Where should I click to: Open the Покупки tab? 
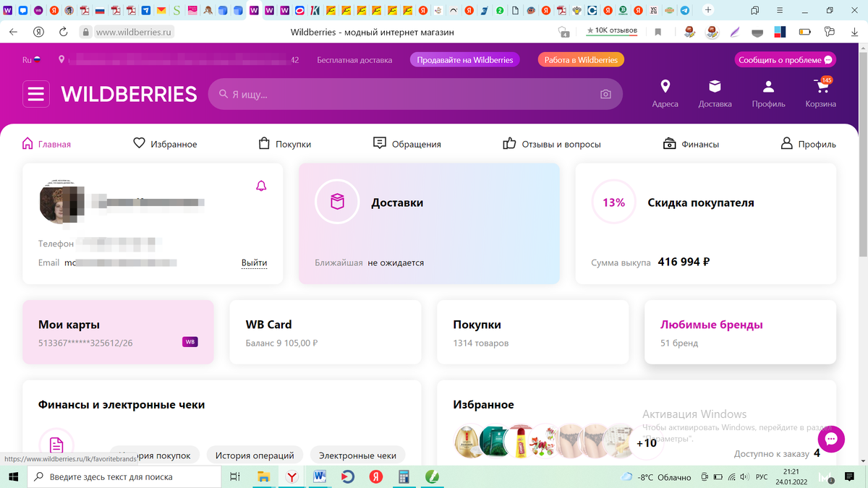click(285, 144)
